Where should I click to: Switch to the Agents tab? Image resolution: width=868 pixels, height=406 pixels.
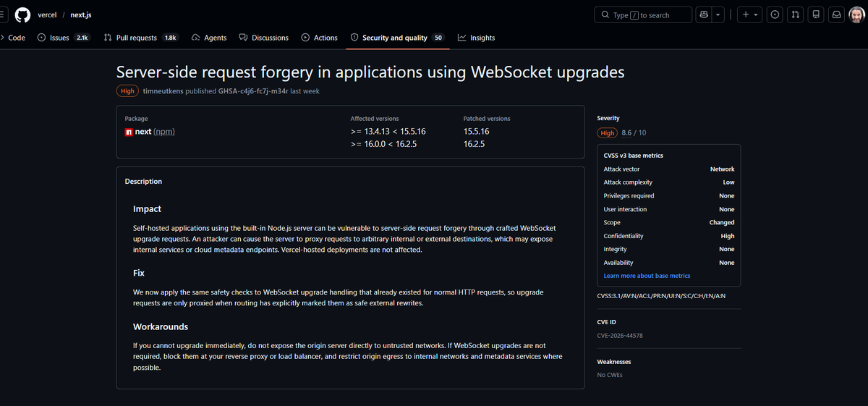pyautogui.click(x=209, y=38)
